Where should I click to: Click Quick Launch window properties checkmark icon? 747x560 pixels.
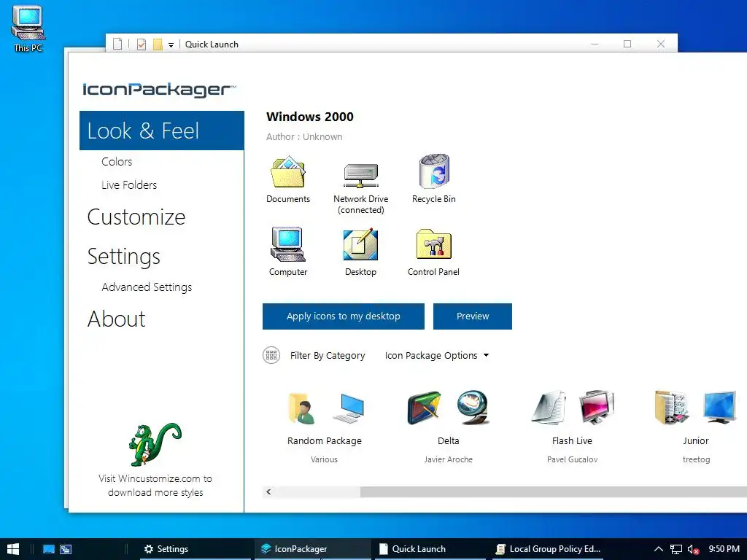[142, 44]
